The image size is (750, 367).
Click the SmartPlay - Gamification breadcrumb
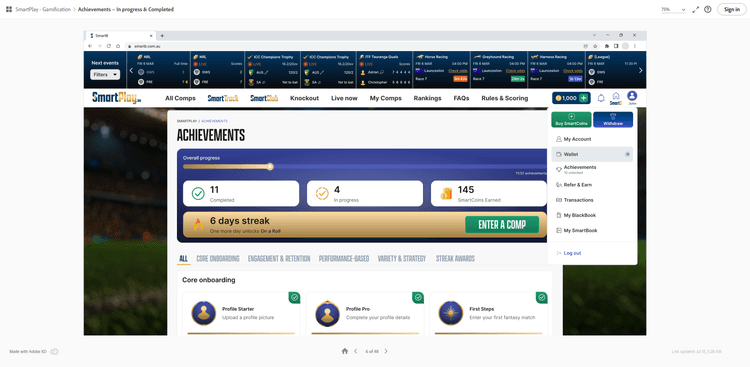[43, 10]
